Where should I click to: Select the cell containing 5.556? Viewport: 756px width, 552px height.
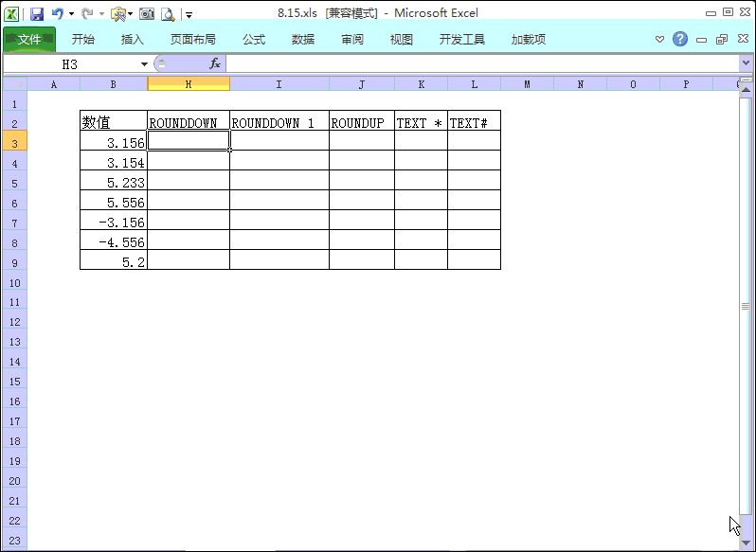(x=114, y=200)
